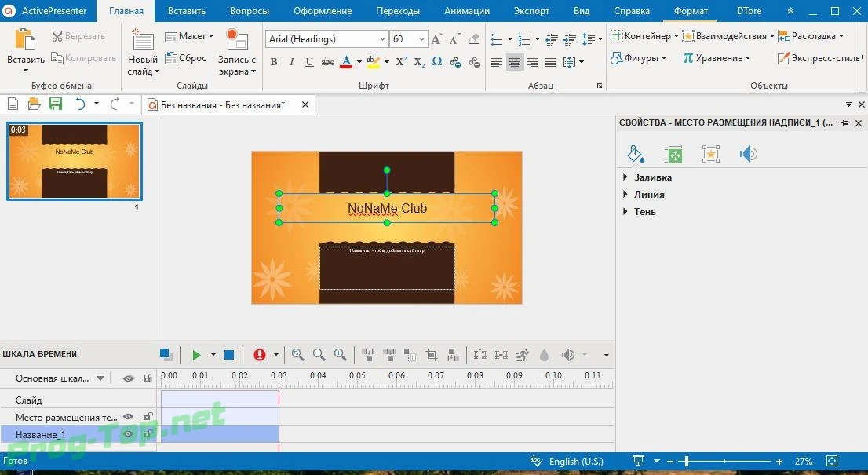The image size is (868, 475).
Task: Toggle visibility eye for Основная шкала
Action: (x=129, y=378)
